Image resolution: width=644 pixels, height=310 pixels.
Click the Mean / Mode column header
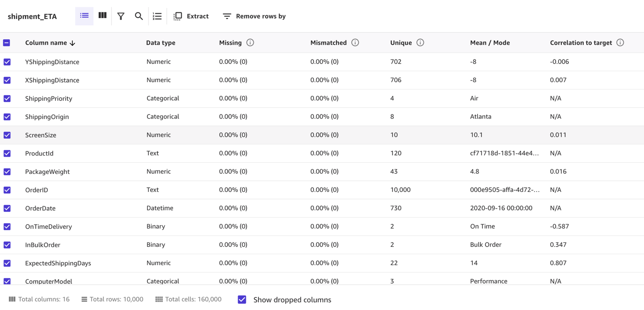[490, 43]
